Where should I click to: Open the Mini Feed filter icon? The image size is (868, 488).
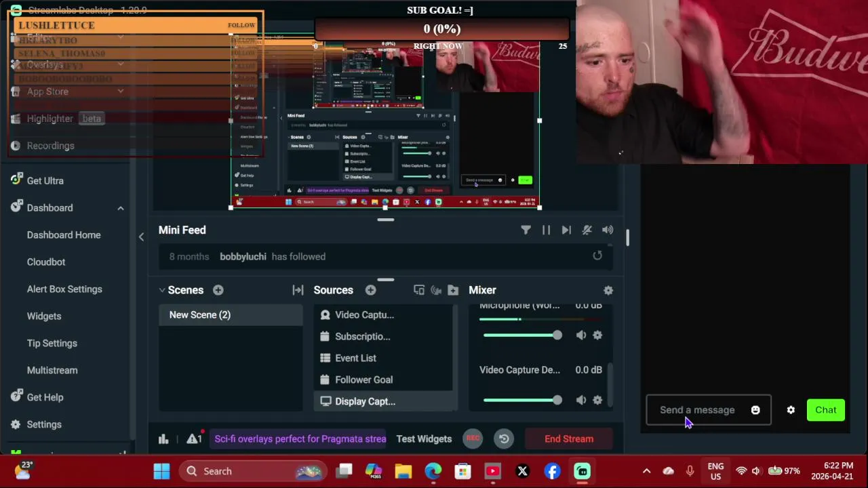point(526,230)
